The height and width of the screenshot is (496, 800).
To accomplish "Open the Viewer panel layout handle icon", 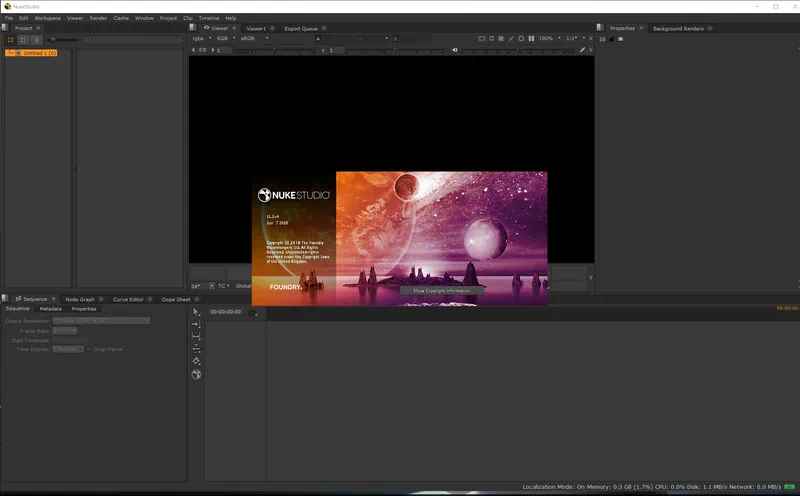I will tap(192, 28).
